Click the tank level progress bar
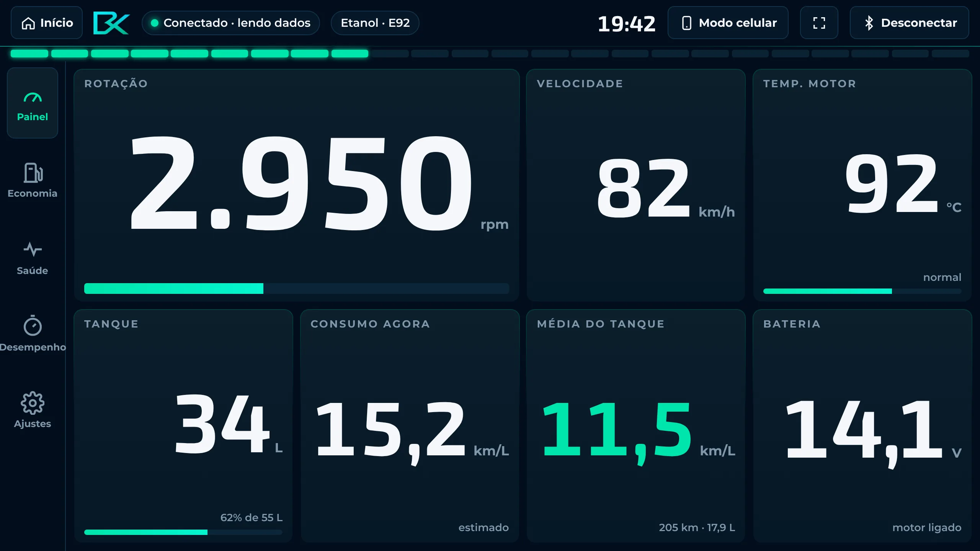The width and height of the screenshot is (980, 551). point(183,532)
